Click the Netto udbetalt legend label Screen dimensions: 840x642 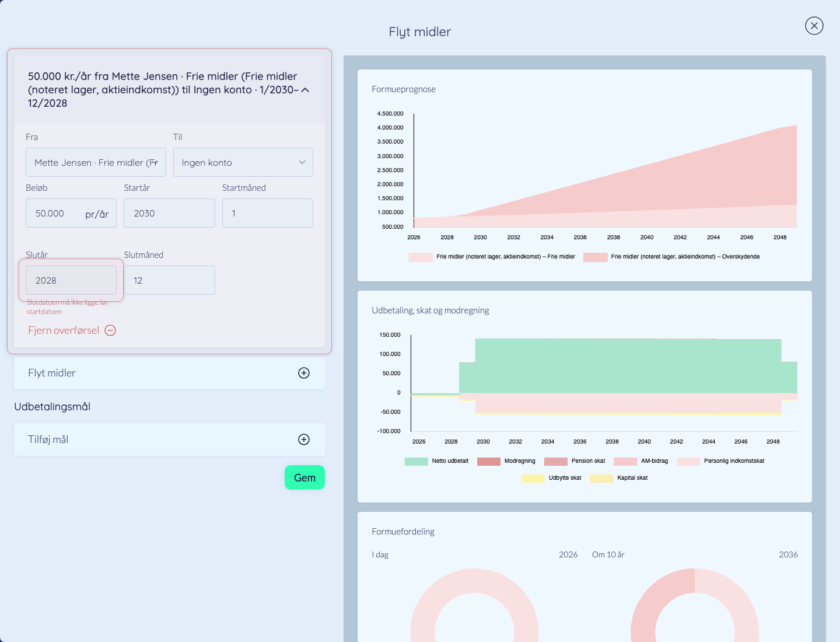pyautogui.click(x=450, y=461)
